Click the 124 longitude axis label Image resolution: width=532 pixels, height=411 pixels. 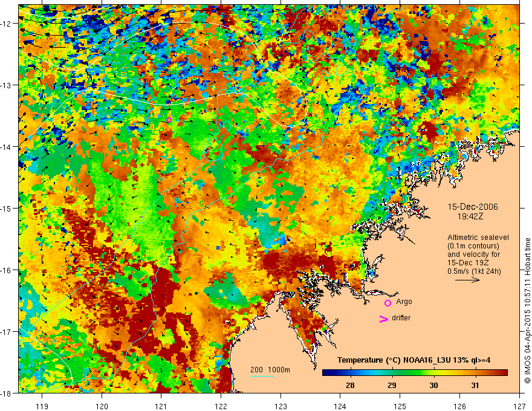pyautogui.click(x=340, y=406)
